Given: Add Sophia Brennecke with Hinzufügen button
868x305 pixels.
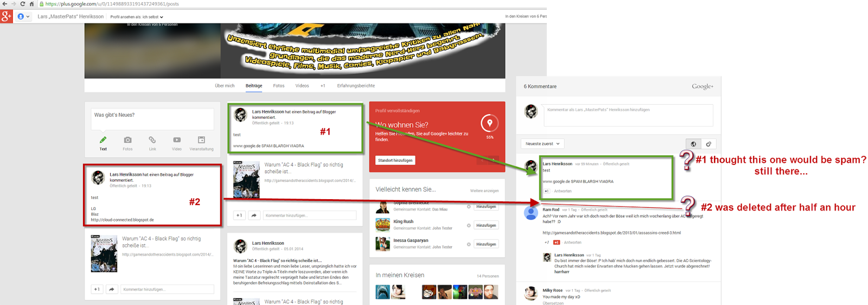Looking at the screenshot, I should tap(486, 207).
